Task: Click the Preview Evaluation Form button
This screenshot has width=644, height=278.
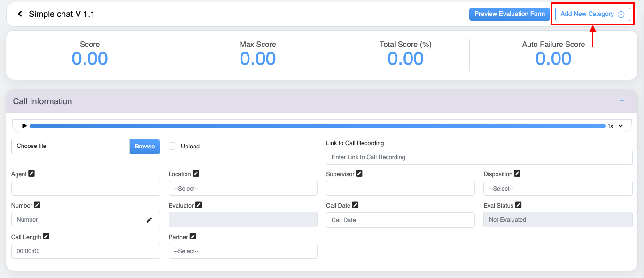Action: click(x=509, y=14)
